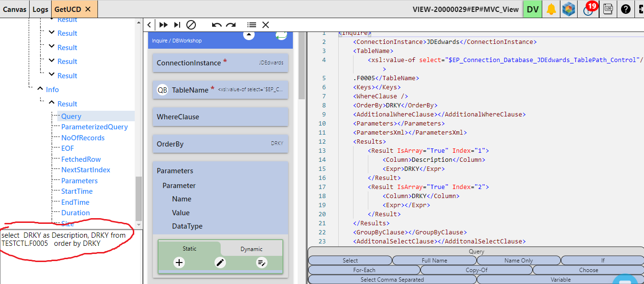644x284 pixels.
Task: Click the tree scrollbar down arrow
Action: [139, 224]
